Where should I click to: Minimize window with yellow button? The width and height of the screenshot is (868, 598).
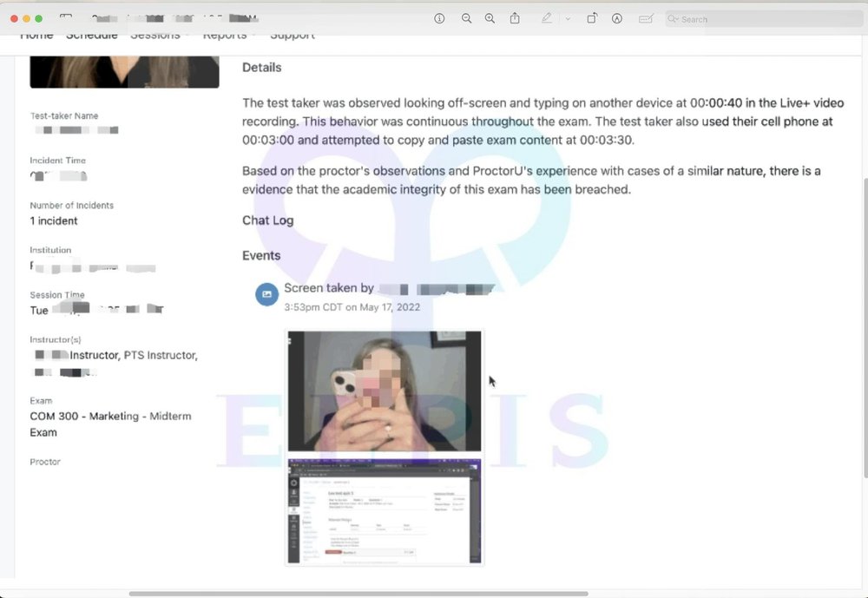point(27,19)
